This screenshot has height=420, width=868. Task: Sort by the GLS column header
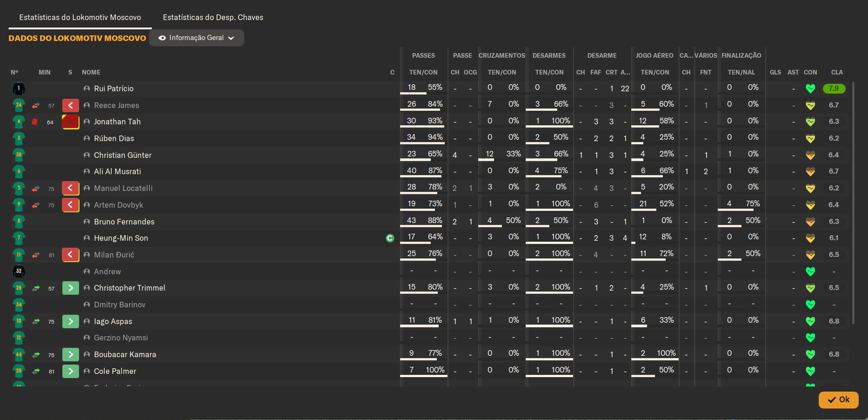775,72
